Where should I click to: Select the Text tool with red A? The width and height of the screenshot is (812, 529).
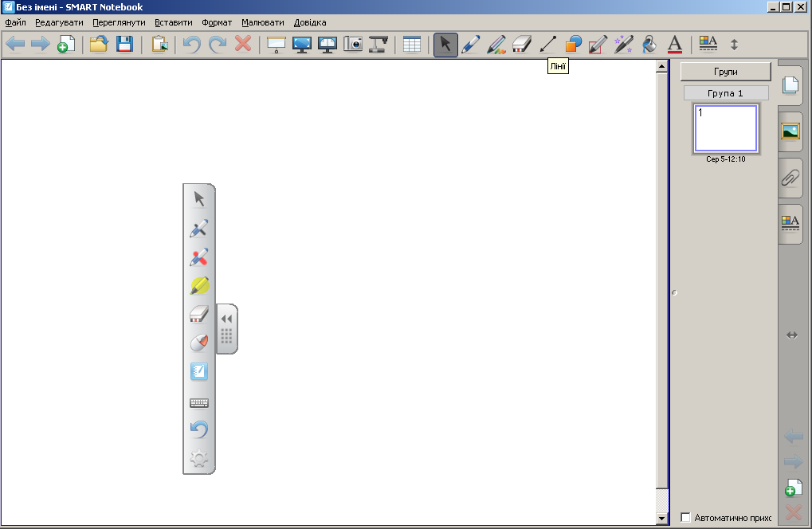(675, 45)
